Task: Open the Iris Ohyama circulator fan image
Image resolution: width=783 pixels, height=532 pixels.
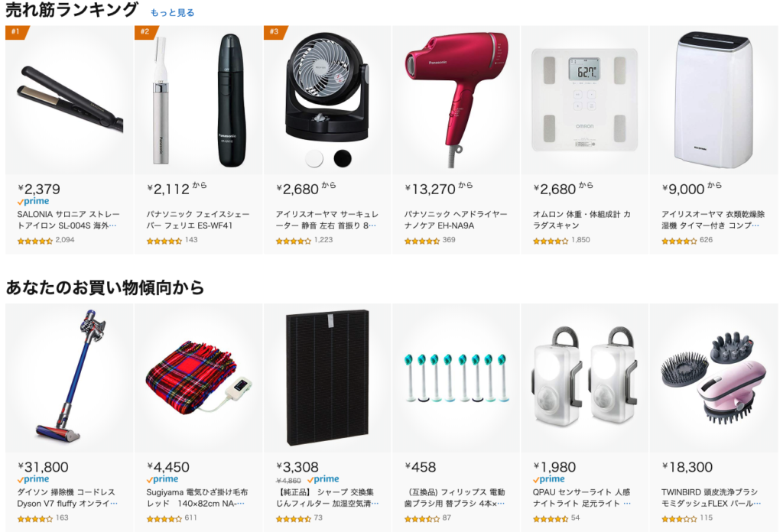Action: [x=327, y=90]
